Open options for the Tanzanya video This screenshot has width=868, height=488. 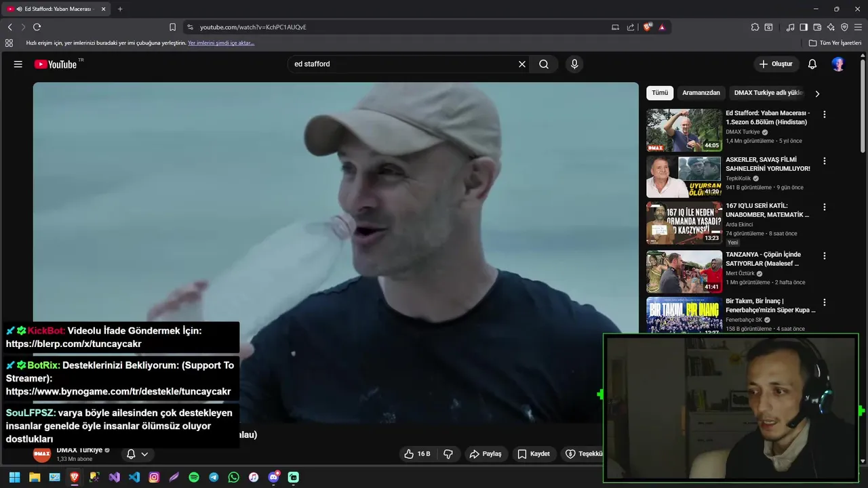[x=825, y=256]
